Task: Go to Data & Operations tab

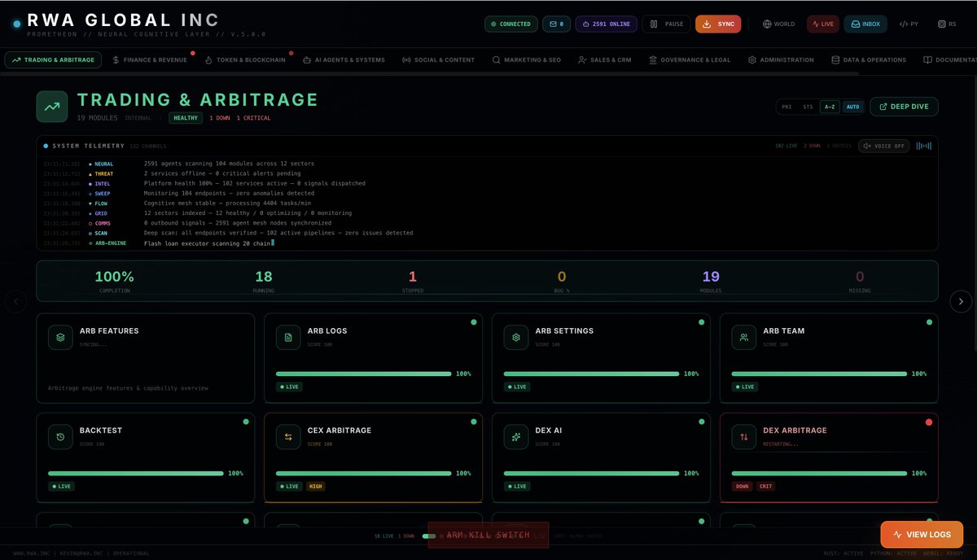Action: pos(869,59)
